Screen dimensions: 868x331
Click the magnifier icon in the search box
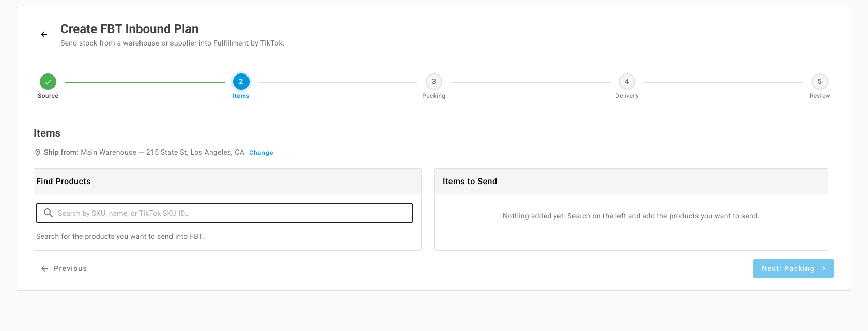coord(49,213)
